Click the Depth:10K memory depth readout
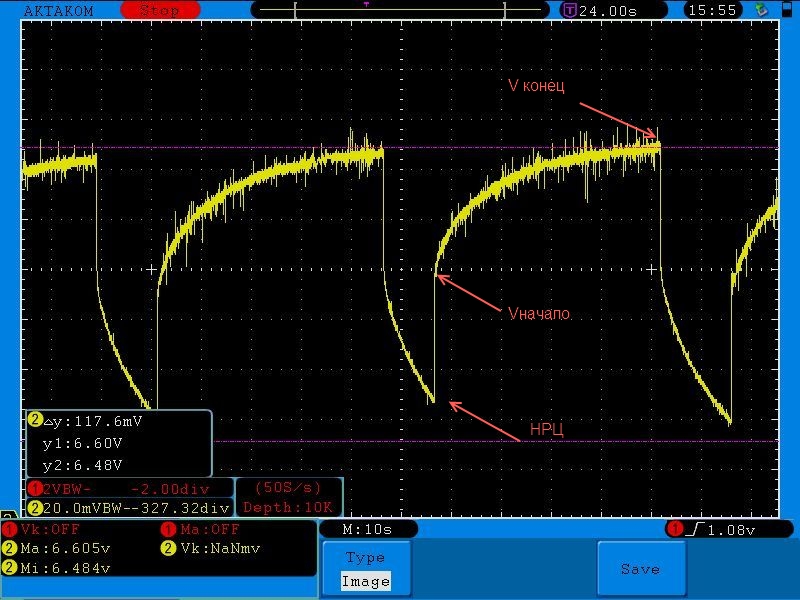Image resolution: width=800 pixels, height=600 pixels. (x=289, y=507)
